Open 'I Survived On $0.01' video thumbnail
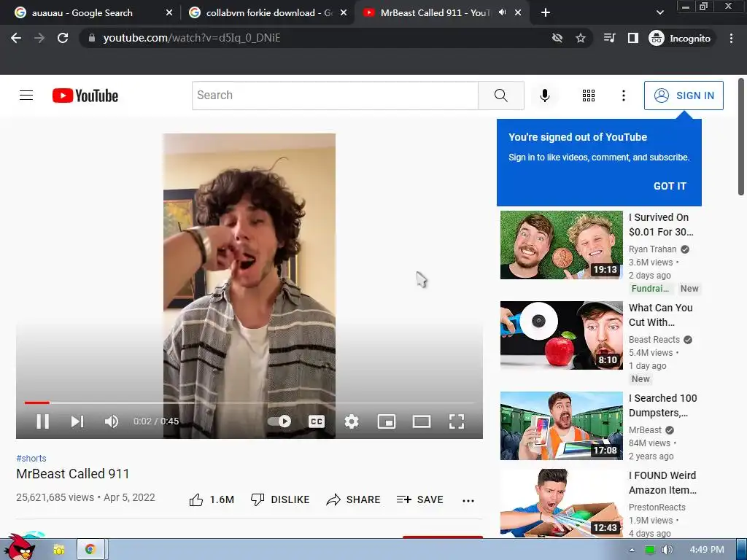 click(x=561, y=245)
